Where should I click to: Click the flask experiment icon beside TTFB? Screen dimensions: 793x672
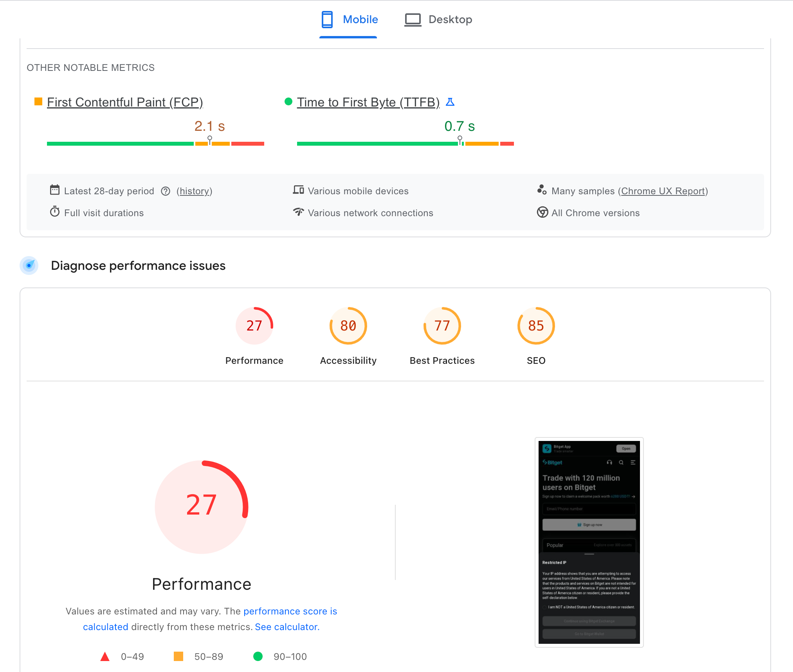[x=451, y=102]
